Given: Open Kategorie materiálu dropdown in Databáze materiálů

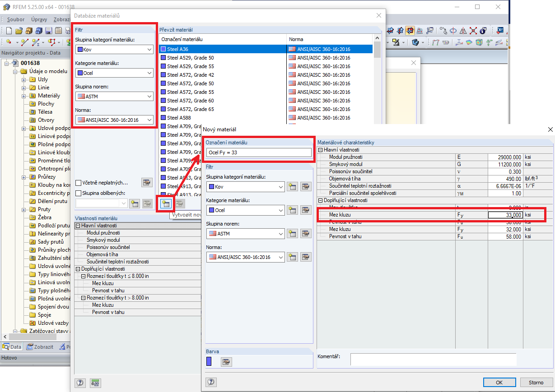Looking at the screenshot, I should (x=114, y=73).
